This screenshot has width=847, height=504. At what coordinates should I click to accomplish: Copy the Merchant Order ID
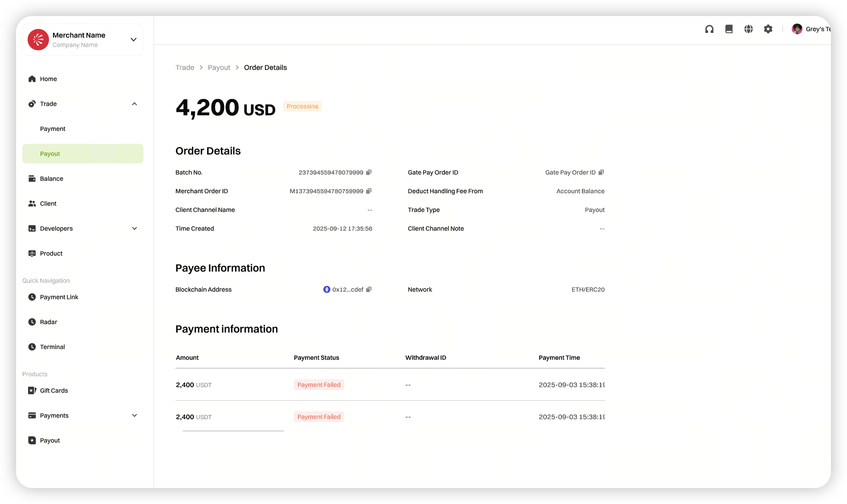click(x=369, y=191)
